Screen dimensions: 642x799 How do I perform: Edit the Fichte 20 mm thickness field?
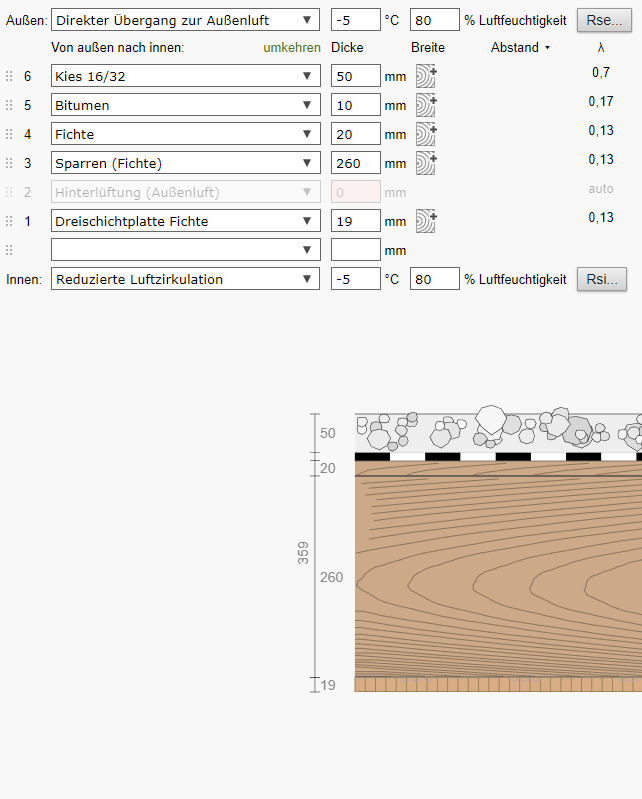point(356,134)
